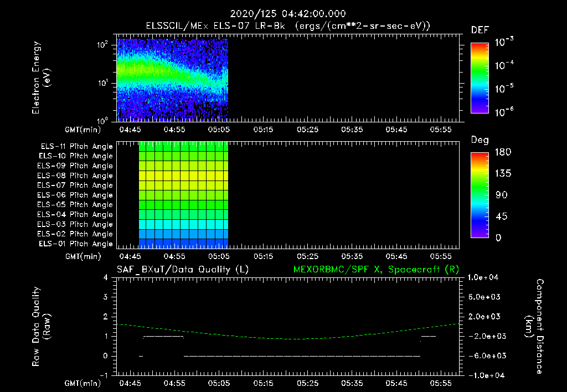The height and width of the screenshot is (392, 567).
Task: Click the Component Distance (km) axis label
Action: [534, 326]
